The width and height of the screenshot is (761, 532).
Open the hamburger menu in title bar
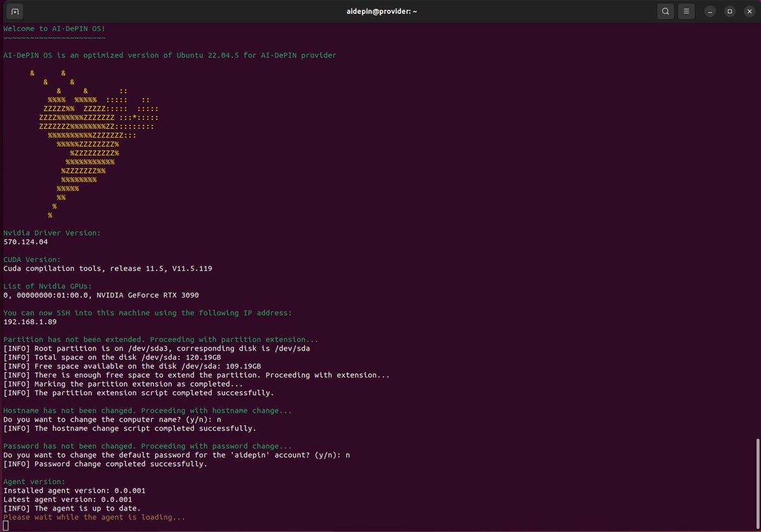[x=686, y=11]
